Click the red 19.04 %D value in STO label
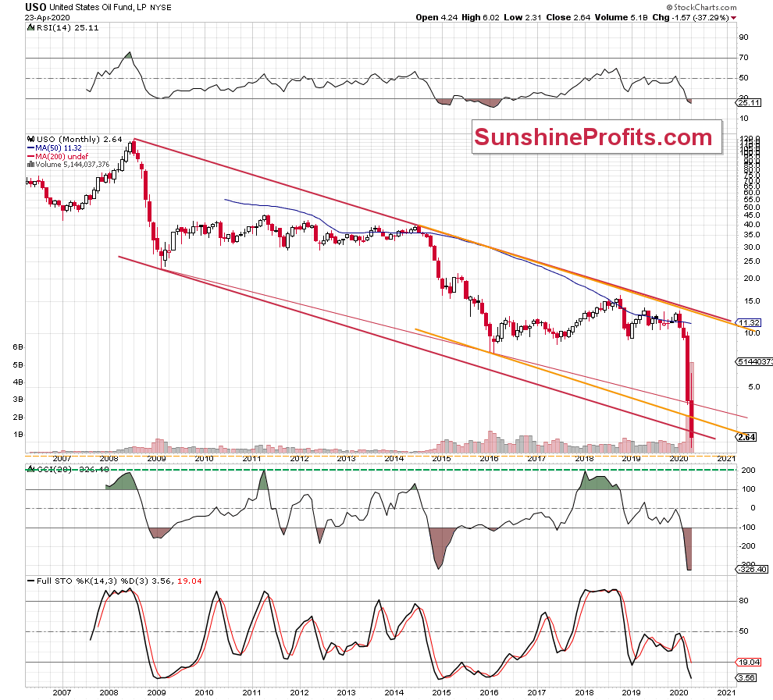The image size is (773, 700). coord(189,581)
